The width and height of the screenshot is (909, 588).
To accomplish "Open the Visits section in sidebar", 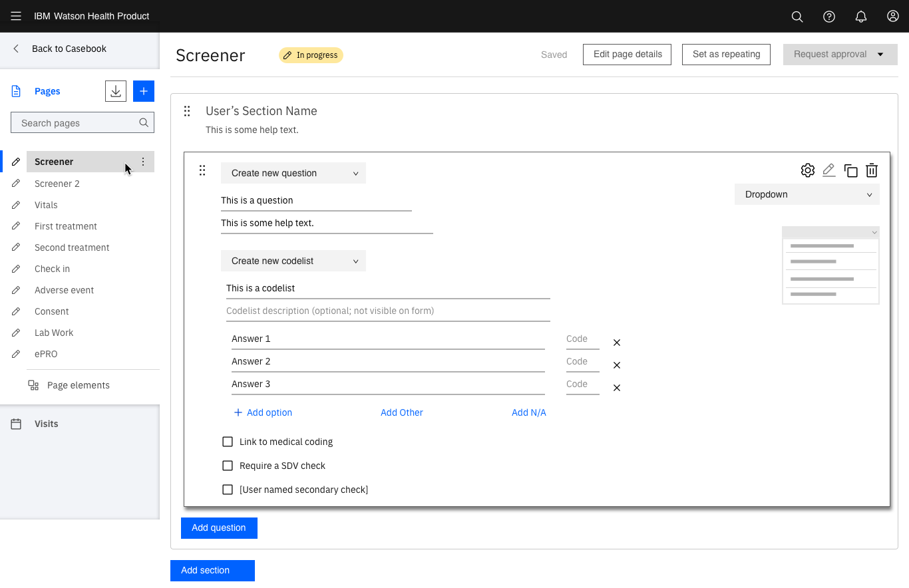I will pos(46,424).
